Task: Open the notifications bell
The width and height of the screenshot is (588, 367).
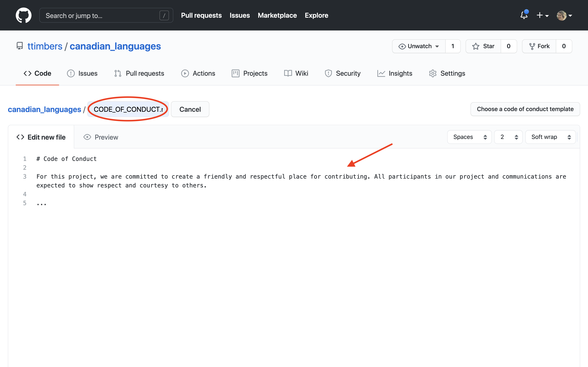Action: click(524, 15)
